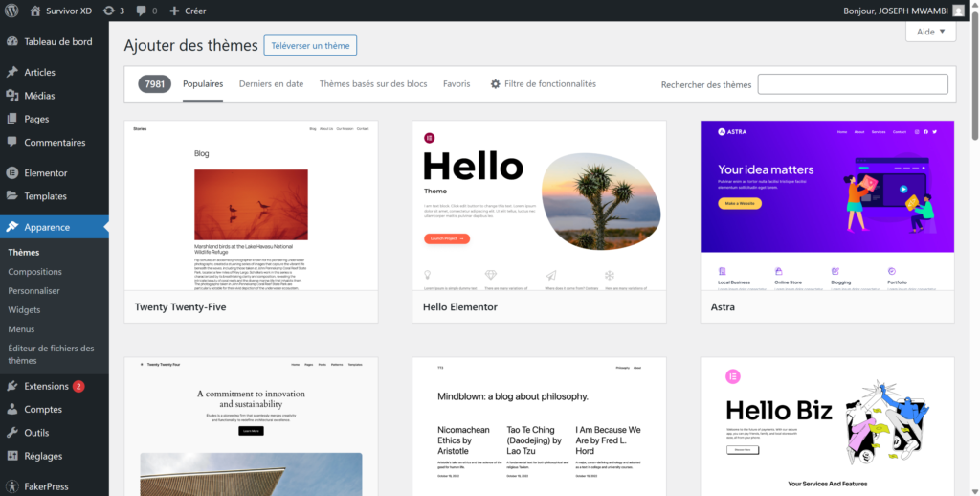Focus the Rechercher des thèmes search field
The width and height of the screenshot is (980, 496).
click(x=853, y=84)
